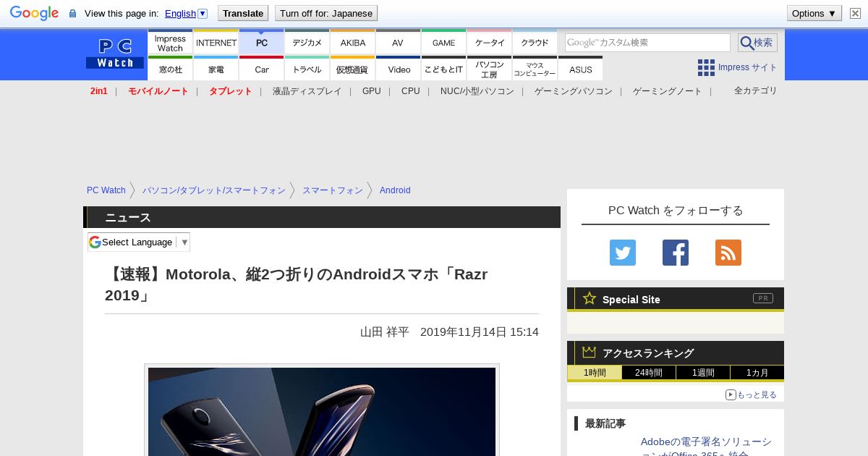Click パソコン/タブレット/スマートフォン breadcrumb
The image size is (868, 456).
pos(214,190)
